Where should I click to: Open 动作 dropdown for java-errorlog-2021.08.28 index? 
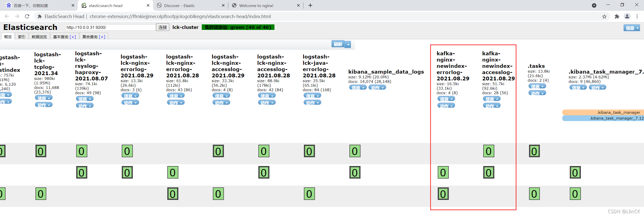[312, 102]
